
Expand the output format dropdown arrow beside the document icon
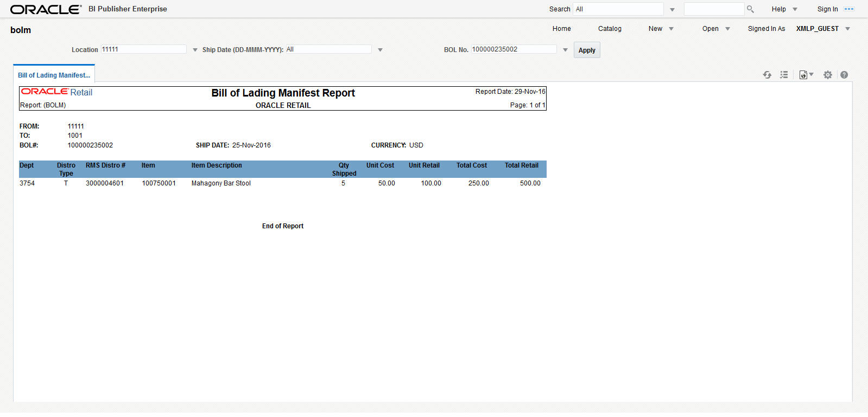pos(812,75)
